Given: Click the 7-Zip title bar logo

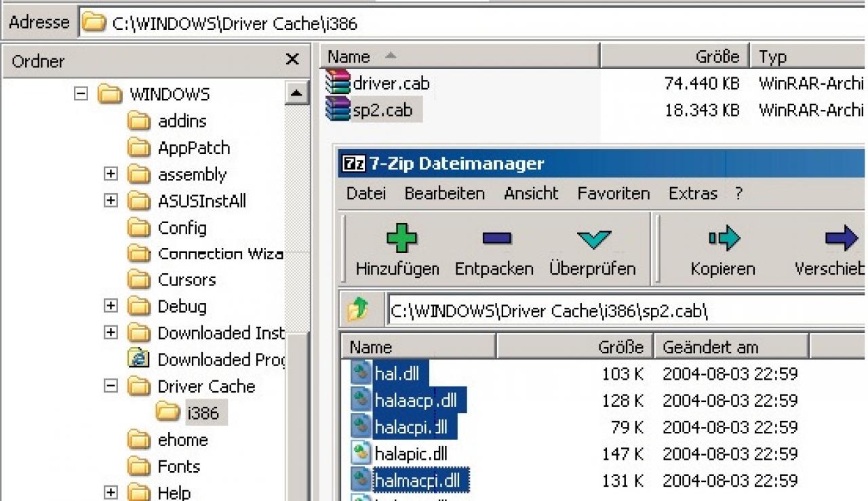Looking at the screenshot, I should point(354,164).
